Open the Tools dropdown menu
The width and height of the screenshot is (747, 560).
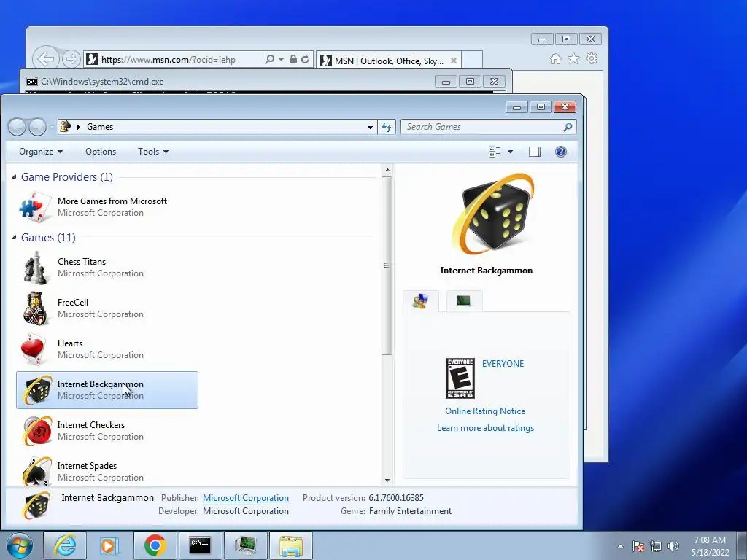click(153, 152)
